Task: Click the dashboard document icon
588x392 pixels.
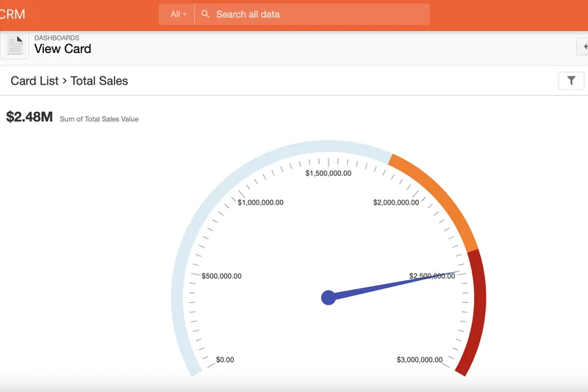Action: click(15, 46)
